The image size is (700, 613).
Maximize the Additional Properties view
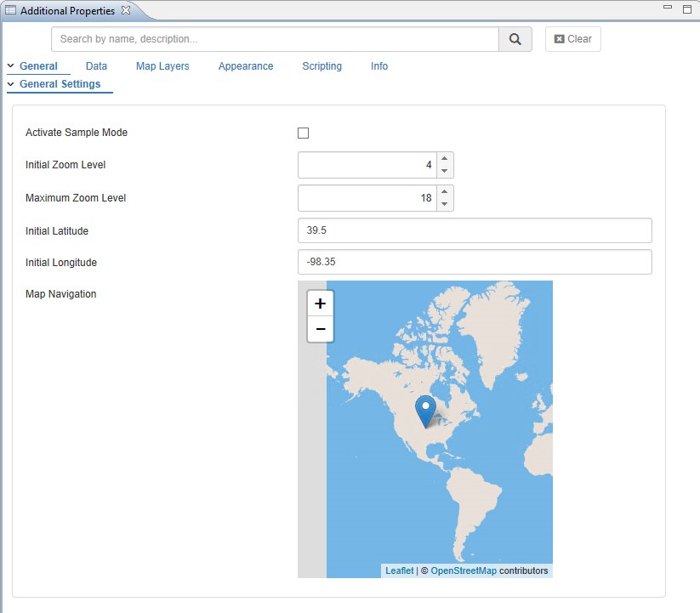(687, 9)
